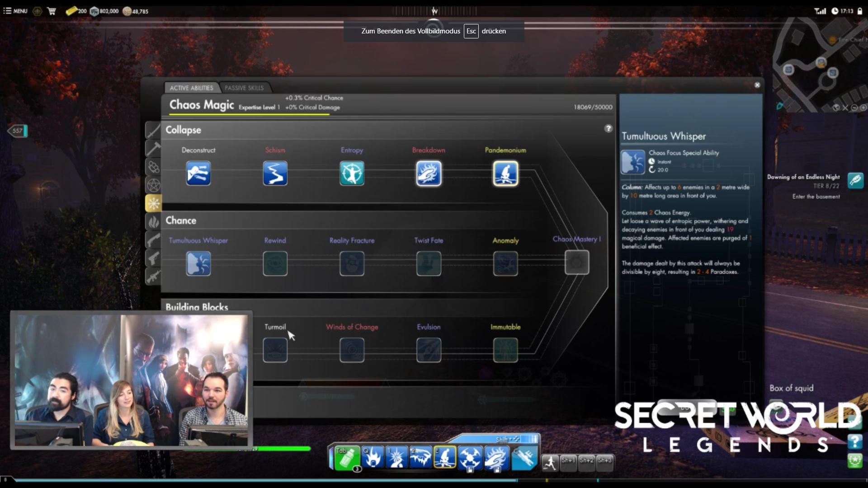Open the Pistols weapon category
The width and height of the screenshot is (868, 488).
153,258
